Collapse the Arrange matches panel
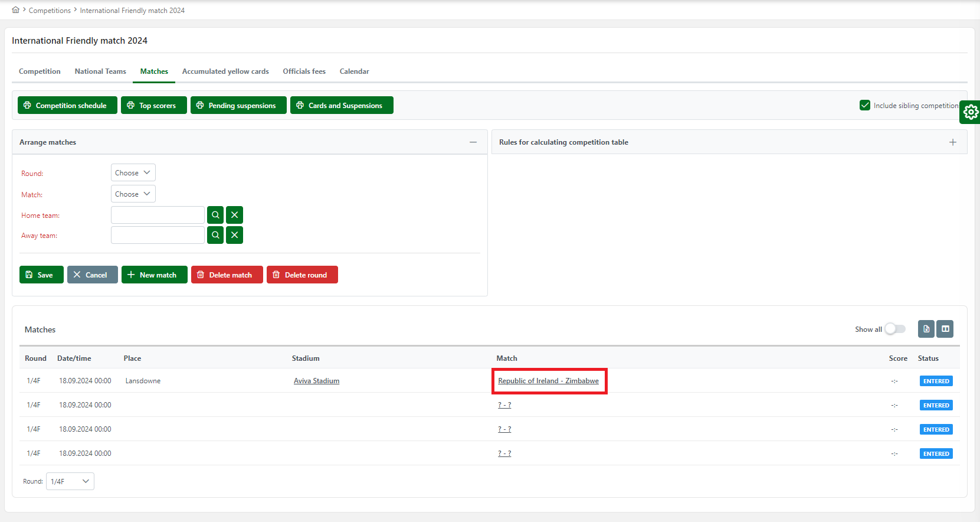 click(x=473, y=142)
